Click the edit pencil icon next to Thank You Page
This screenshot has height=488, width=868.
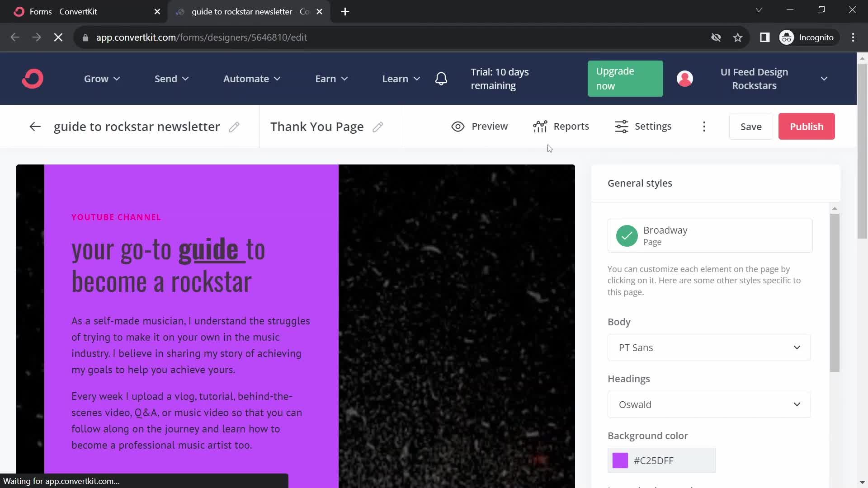pyautogui.click(x=378, y=127)
